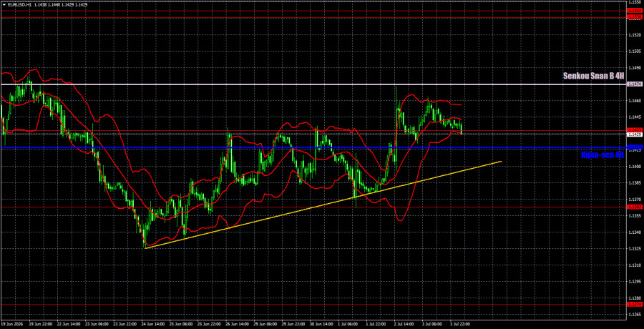Click the blue Kijun-sen price tag
This screenshot has height=329, width=644.
[633, 147]
